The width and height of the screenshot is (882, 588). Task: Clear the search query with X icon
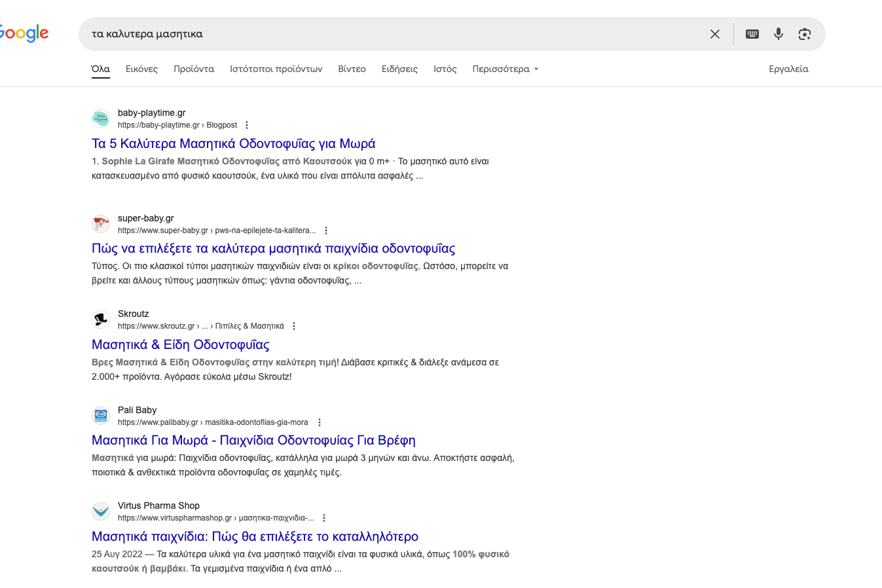click(715, 34)
